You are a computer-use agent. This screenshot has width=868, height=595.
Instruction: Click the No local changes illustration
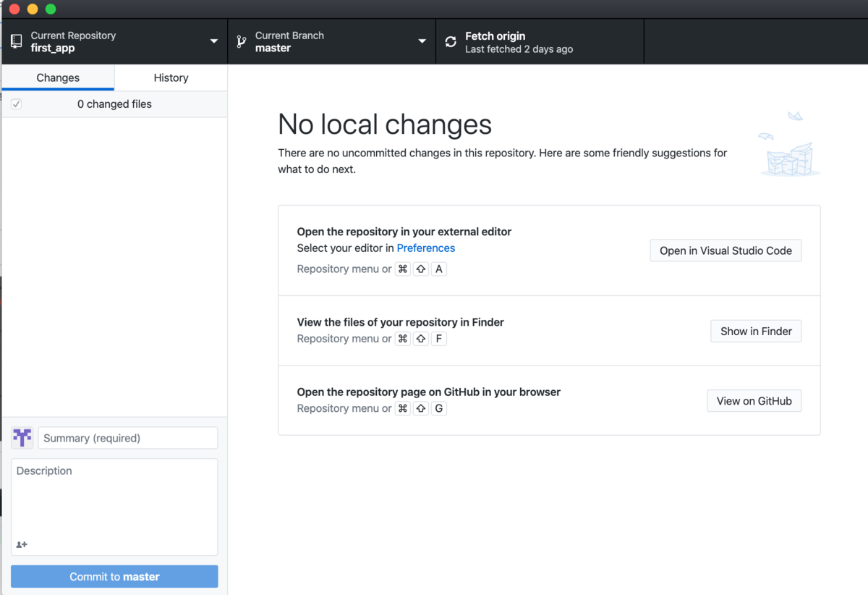pyautogui.click(x=790, y=145)
